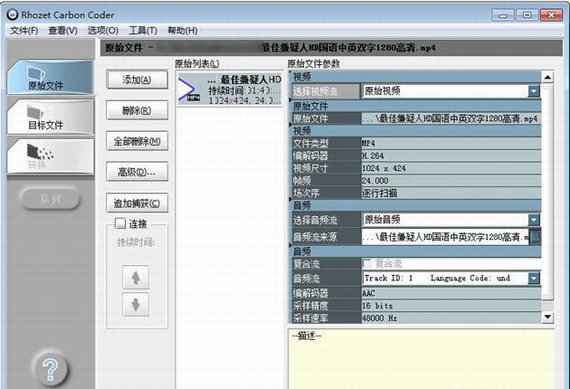
Task: Enable the 连接 checkbox
Action: pyautogui.click(x=120, y=223)
